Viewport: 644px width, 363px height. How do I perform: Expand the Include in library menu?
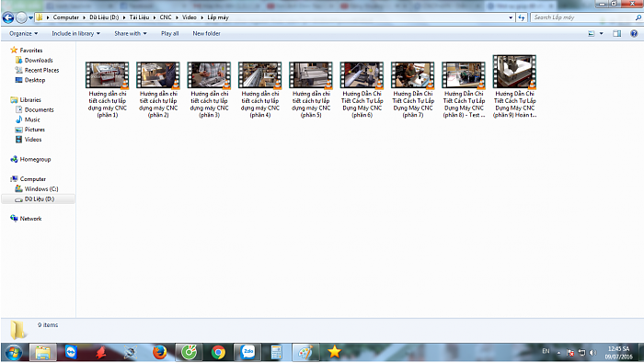pyautogui.click(x=75, y=34)
